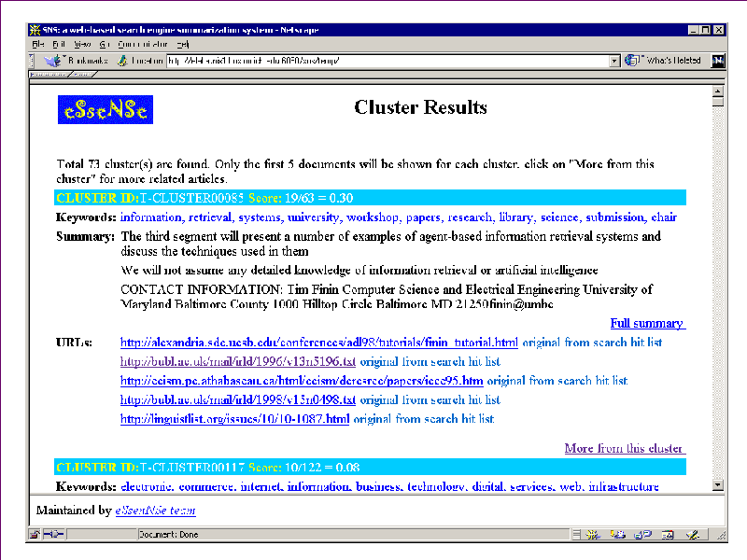Viewport: 747px width, 560px height.
Task: Open the Communicator menu
Action: pyautogui.click(x=143, y=44)
